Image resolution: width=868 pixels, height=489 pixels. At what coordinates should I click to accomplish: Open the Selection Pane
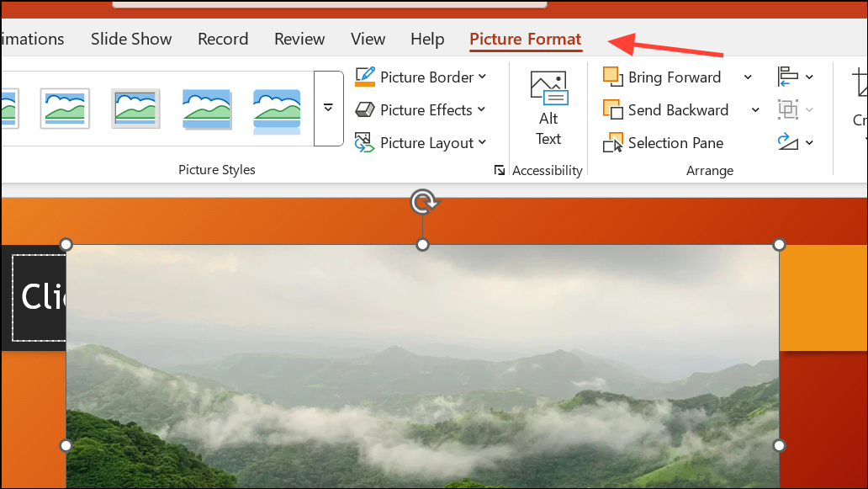click(664, 142)
